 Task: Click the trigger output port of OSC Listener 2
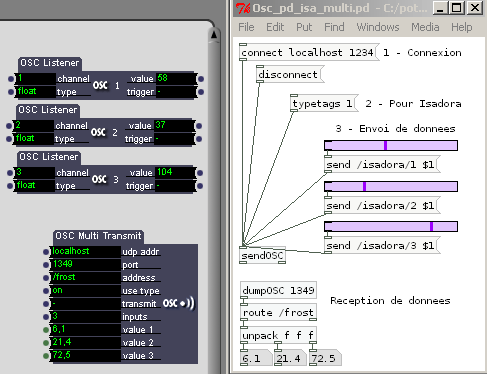pyautogui.click(x=199, y=139)
